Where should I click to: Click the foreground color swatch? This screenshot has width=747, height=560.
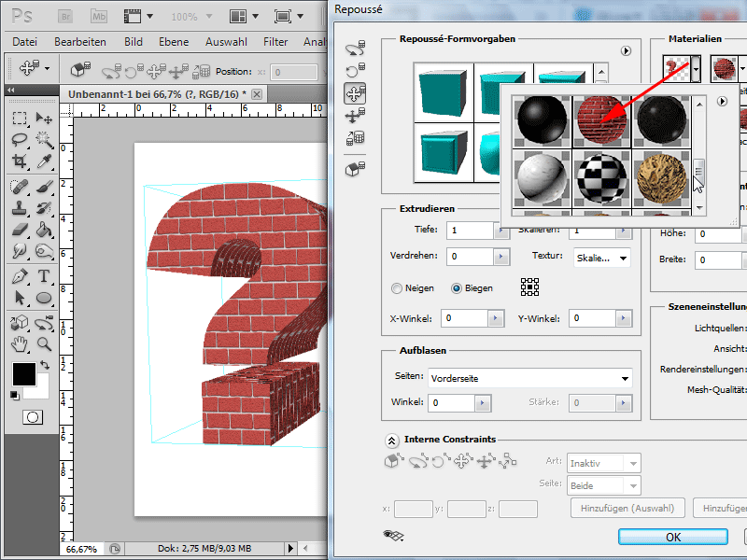click(x=24, y=374)
